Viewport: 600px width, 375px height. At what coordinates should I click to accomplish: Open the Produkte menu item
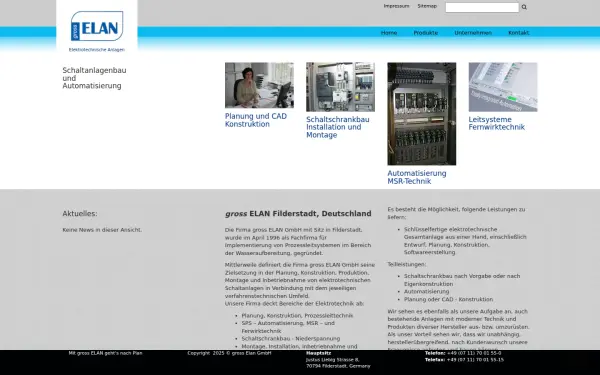click(x=426, y=33)
